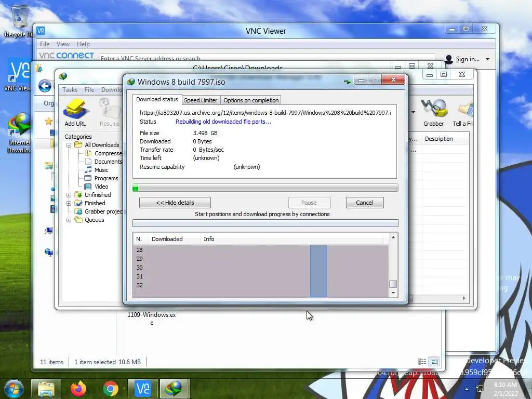Collapse the All Downloads category tree
This screenshot has width=532, height=399.
(69, 145)
